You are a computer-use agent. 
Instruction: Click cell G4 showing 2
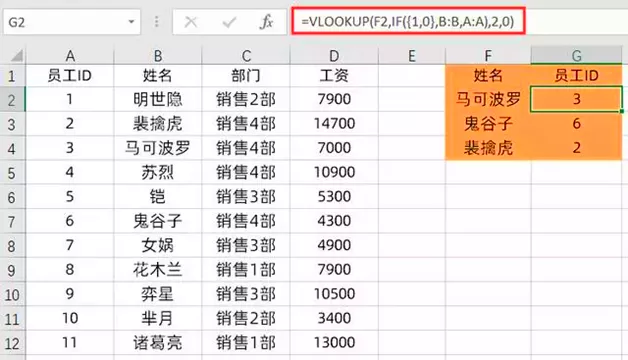(576, 148)
